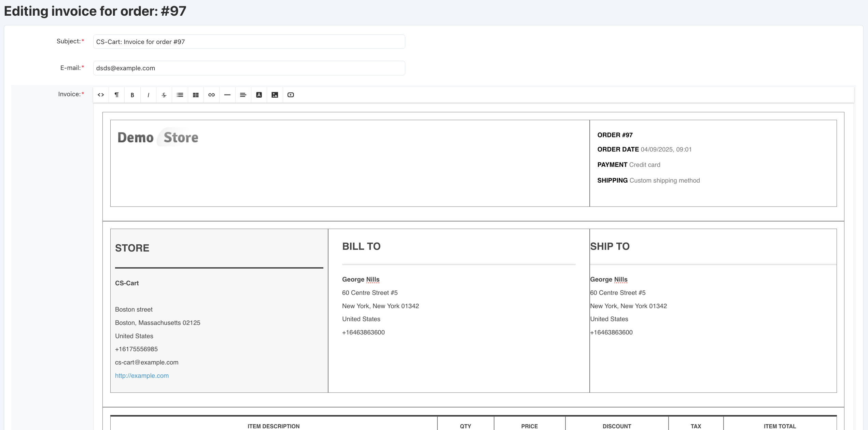Click the cs-cart@example.com email text
The height and width of the screenshot is (430, 868).
[146, 362]
